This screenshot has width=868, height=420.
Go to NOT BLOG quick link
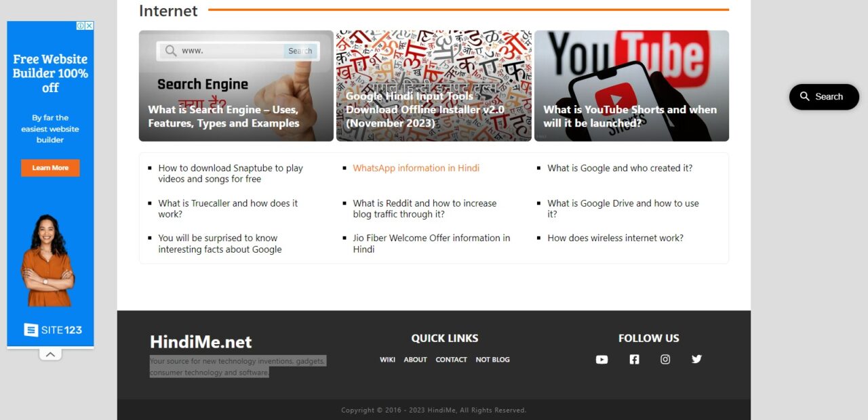tap(492, 360)
